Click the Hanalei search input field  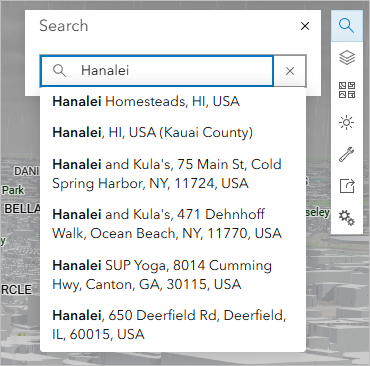(157, 71)
